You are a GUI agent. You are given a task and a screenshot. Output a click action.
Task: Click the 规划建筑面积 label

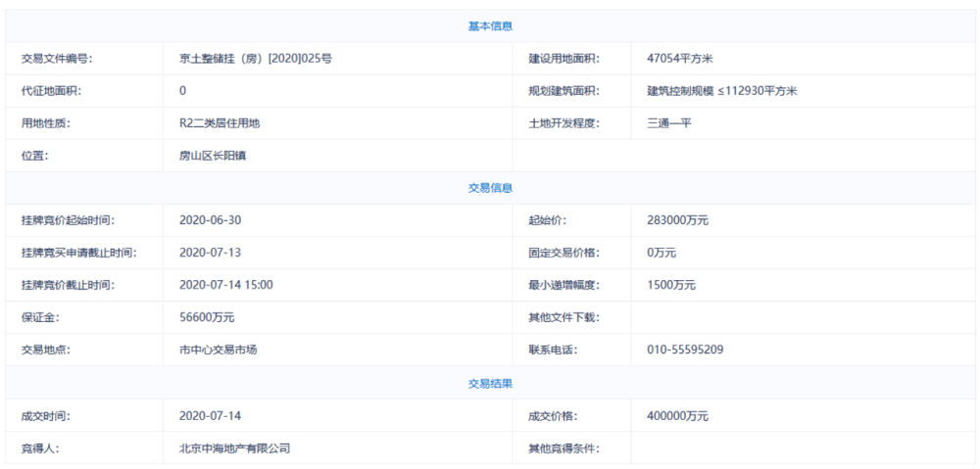564,91
